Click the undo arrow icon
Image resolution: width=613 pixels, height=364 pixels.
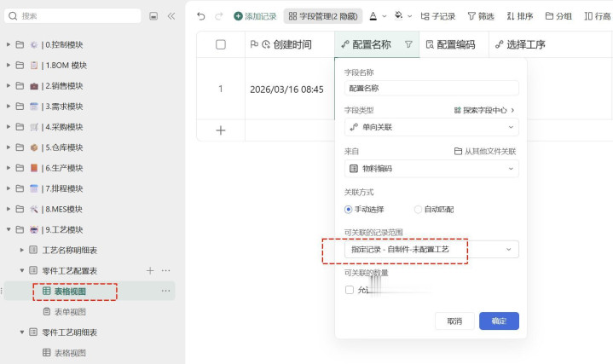(200, 16)
